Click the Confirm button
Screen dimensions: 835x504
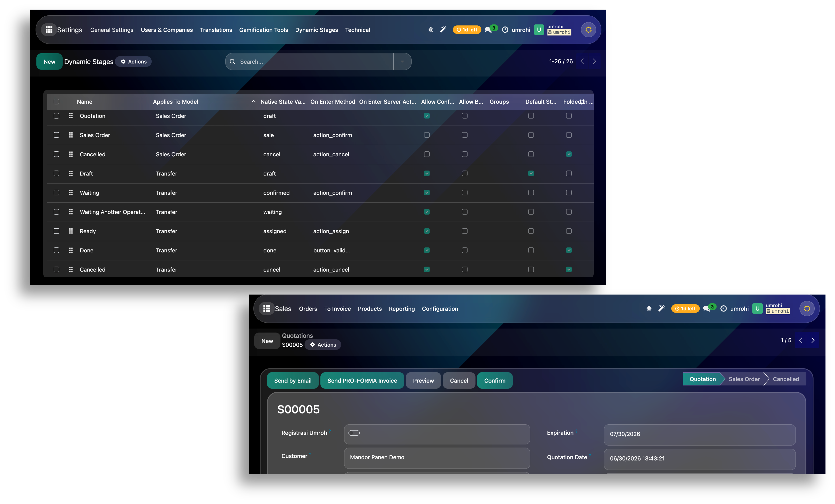click(x=495, y=381)
